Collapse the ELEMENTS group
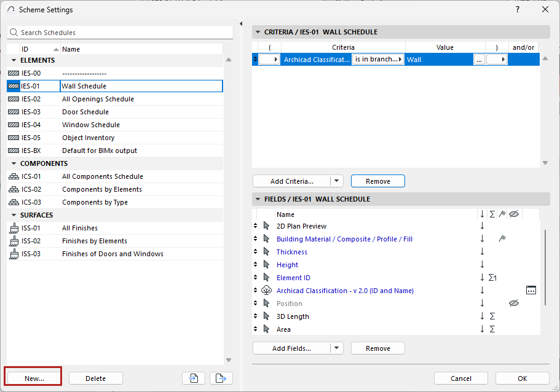560x392 pixels. pos(14,60)
